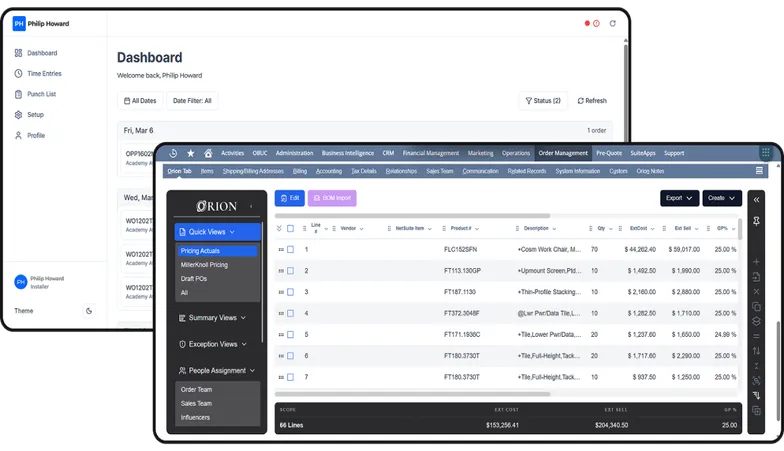This screenshot has height=451, width=784.
Task: Click the duplicate-add icon at toolbar bottom
Action: click(756, 410)
